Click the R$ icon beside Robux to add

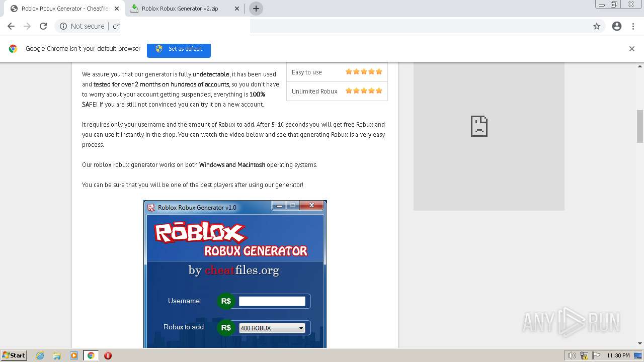(x=226, y=328)
